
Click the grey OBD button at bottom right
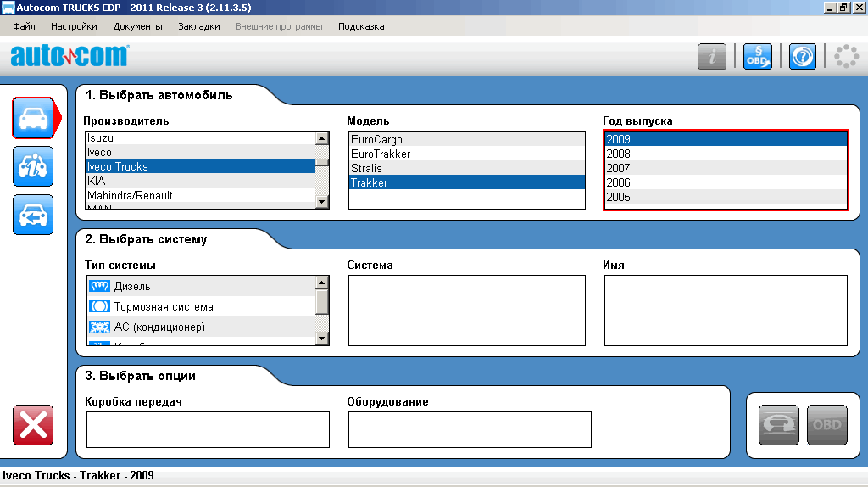[826, 425]
